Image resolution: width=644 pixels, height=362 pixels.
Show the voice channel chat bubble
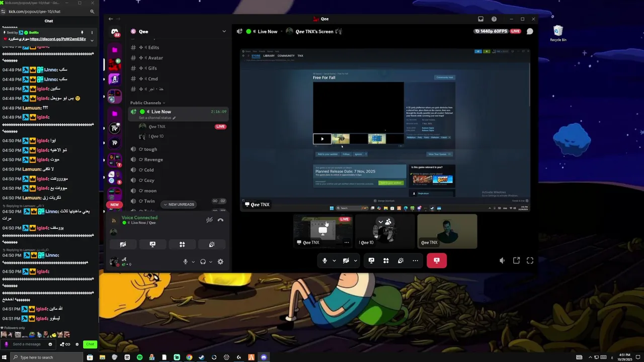[530, 31]
